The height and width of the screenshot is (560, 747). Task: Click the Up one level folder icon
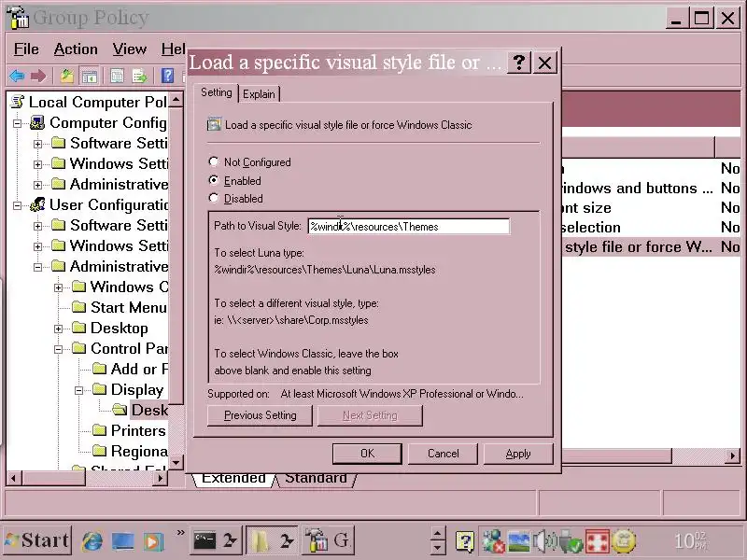click(x=66, y=76)
